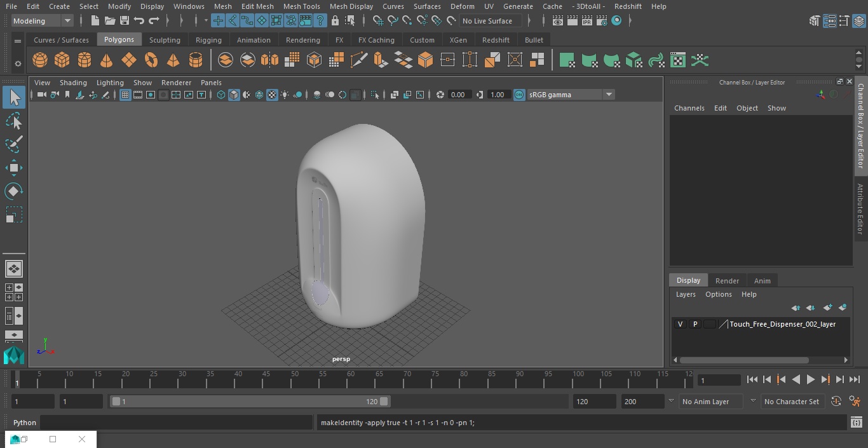
Task: Click the layer list horizontal scrollbar
Action: click(744, 360)
